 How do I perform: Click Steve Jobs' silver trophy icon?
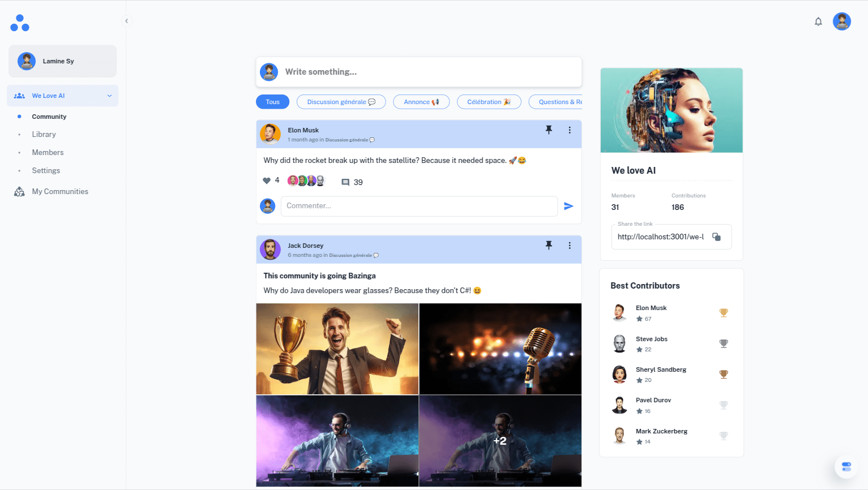(x=724, y=343)
